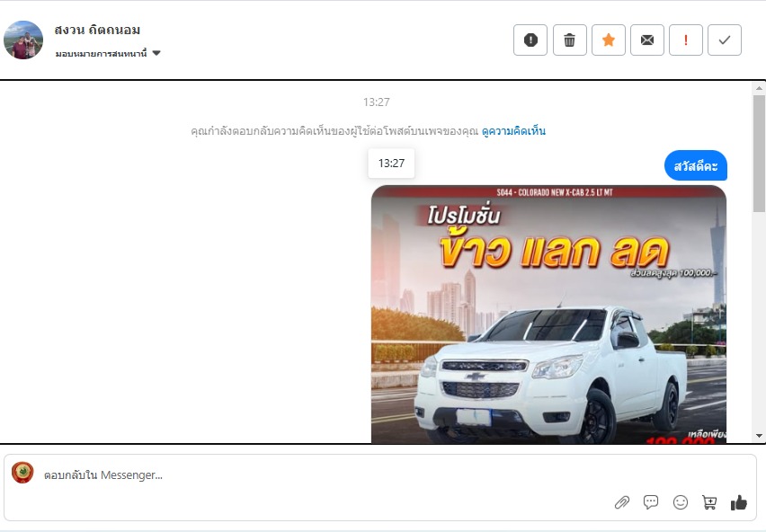Delete conversation using the trash icon
The height and width of the screenshot is (532, 766).
pyautogui.click(x=569, y=40)
